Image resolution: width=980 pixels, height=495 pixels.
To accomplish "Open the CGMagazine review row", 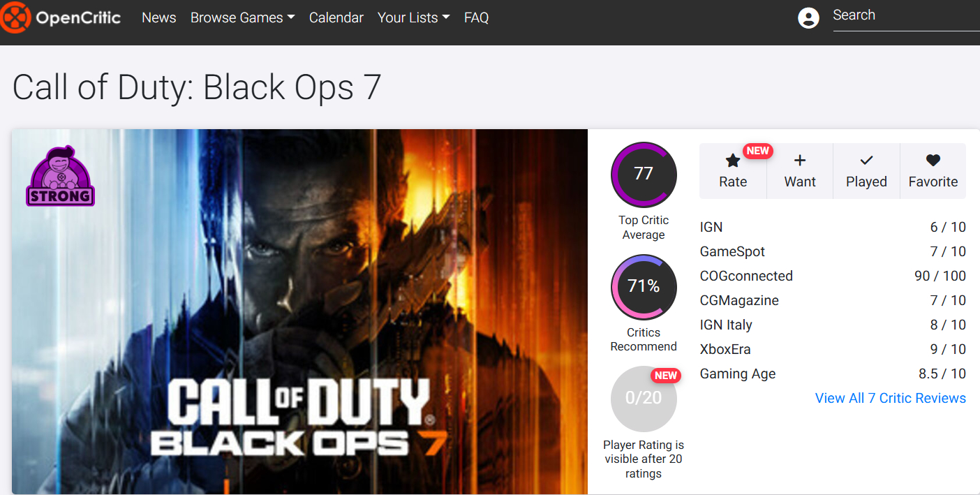I will point(833,300).
